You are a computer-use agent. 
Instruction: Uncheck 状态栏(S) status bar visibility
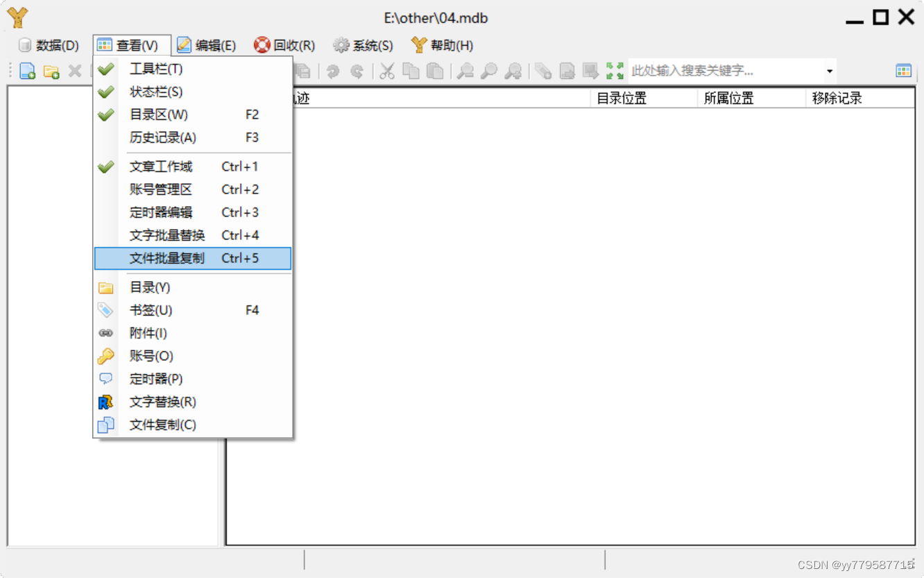pyautogui.click(x=193, y=92)
